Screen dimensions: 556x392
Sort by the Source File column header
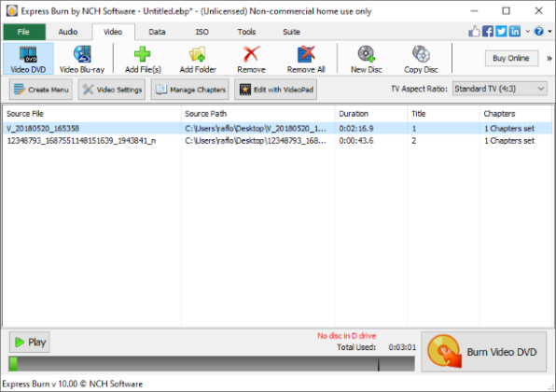click(91, 114)
